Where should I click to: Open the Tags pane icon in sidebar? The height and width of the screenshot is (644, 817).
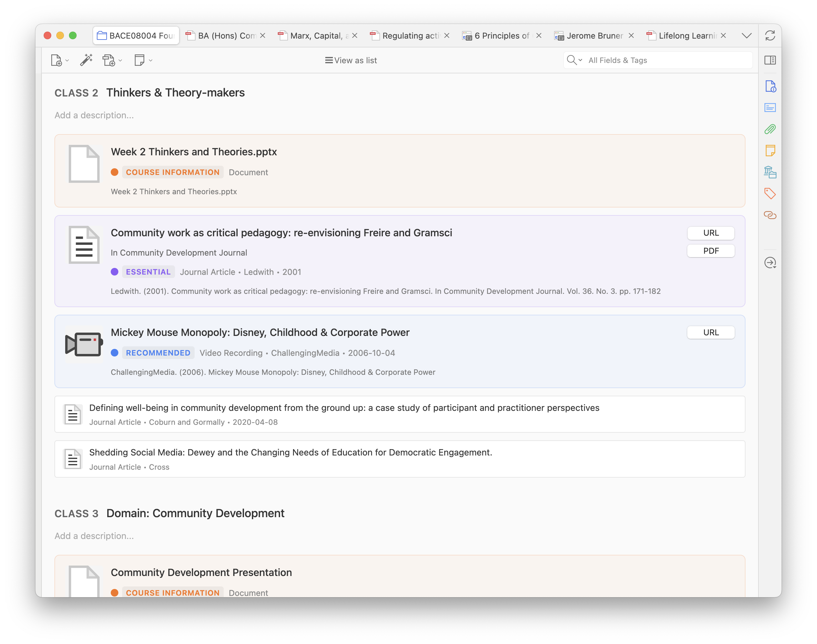770,194
